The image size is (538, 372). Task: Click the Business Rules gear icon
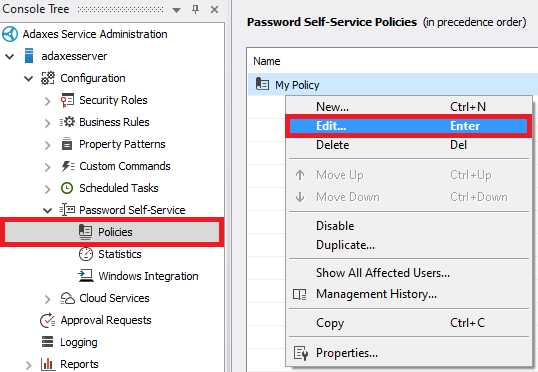point(67,122)
